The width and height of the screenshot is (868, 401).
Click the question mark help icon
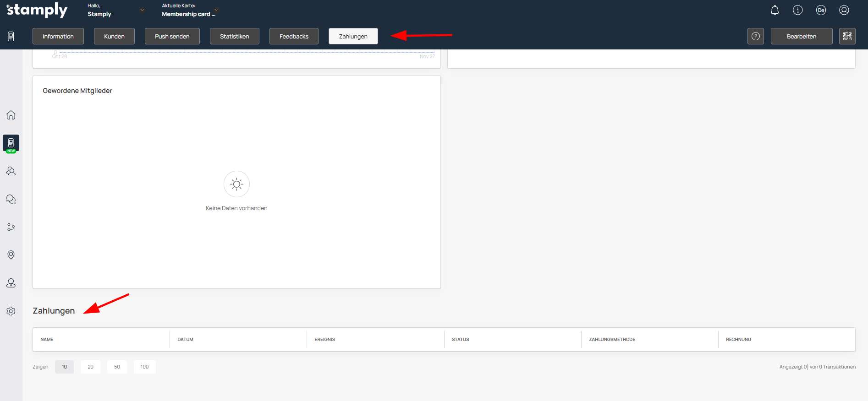[755, 36]
